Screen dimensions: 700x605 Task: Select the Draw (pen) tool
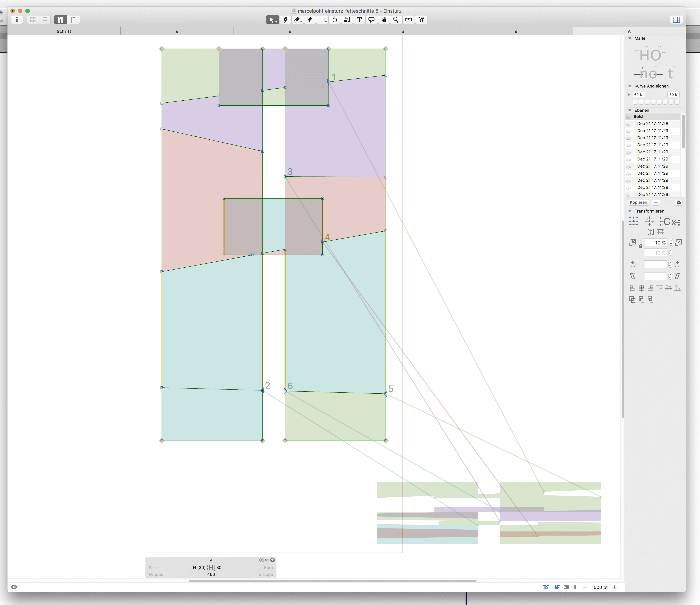285,20
